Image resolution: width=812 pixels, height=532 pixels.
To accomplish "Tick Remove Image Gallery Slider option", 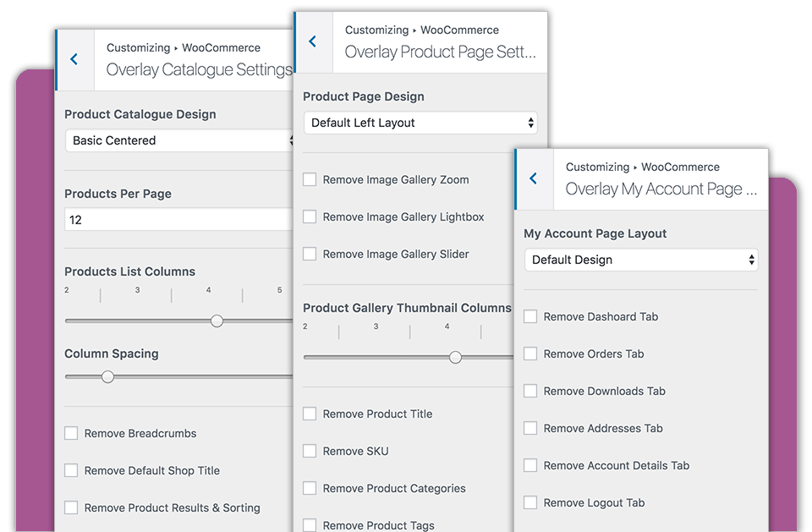I will [310, 254].
